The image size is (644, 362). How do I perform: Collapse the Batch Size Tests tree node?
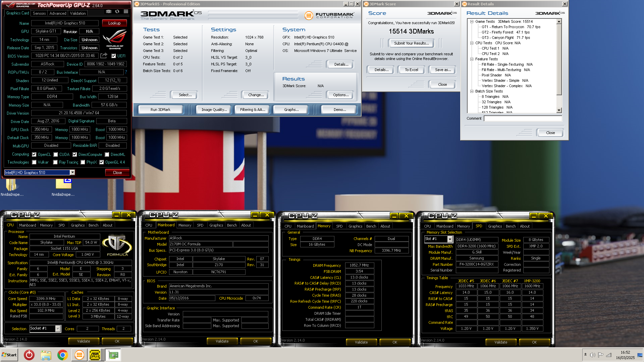click(x=472, y=91)
